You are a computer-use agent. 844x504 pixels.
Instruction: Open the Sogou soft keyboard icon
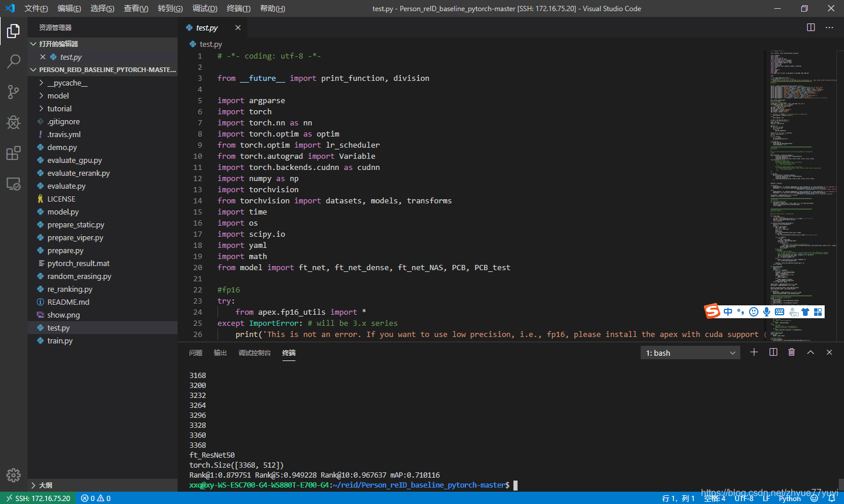coord(780,311)
